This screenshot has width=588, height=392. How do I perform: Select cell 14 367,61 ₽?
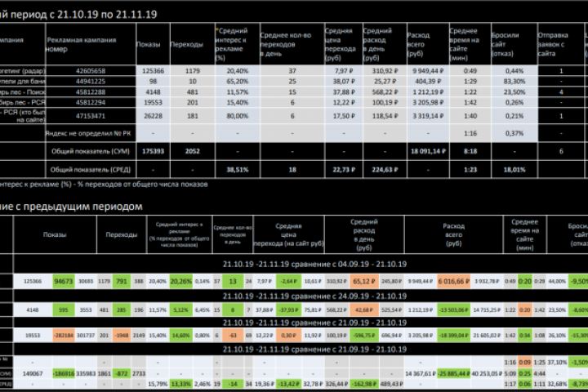(x=421, y=373)
